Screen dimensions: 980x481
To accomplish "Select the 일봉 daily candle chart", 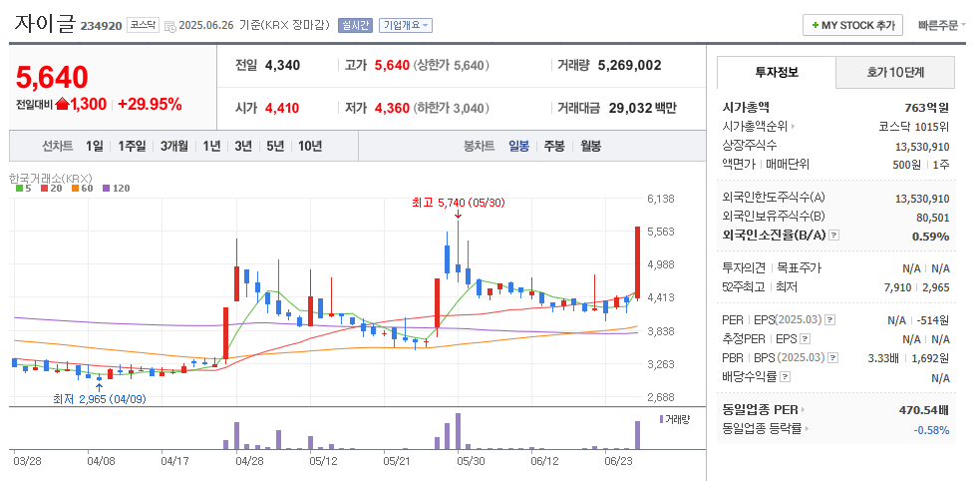I will tap(518, 147).
